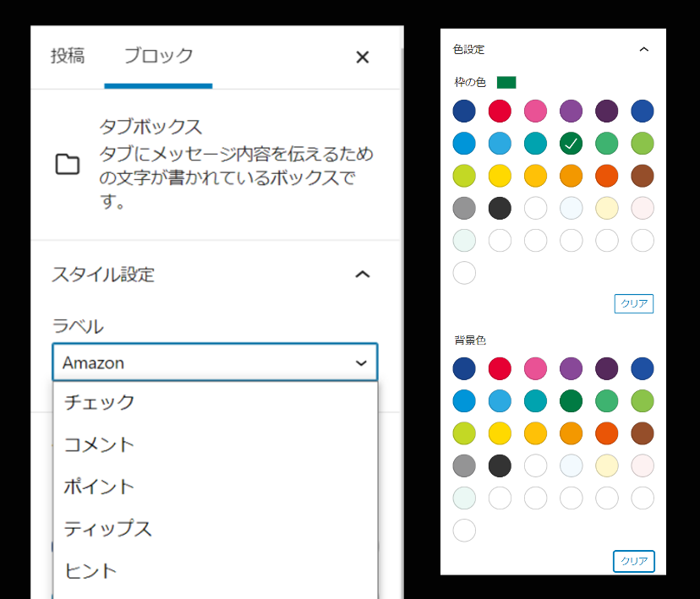Pick brown in 背景色 palette

pyautogui.click(x=643, y=433)
